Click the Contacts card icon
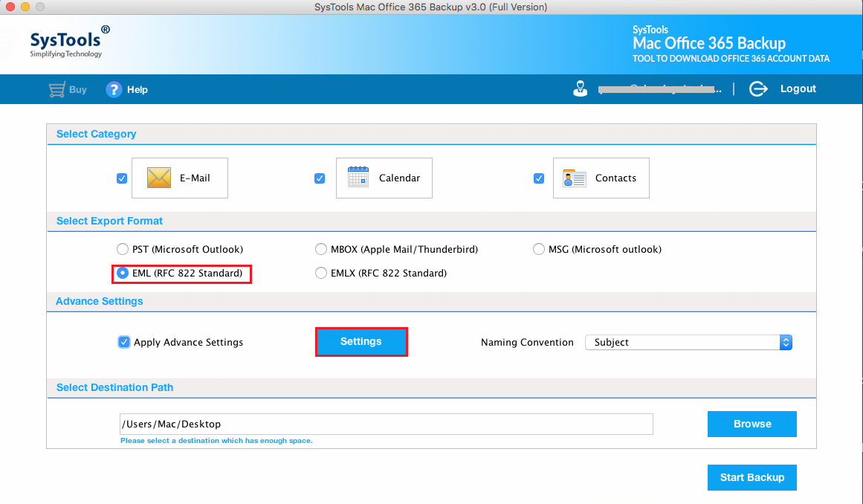 (574, 178)
